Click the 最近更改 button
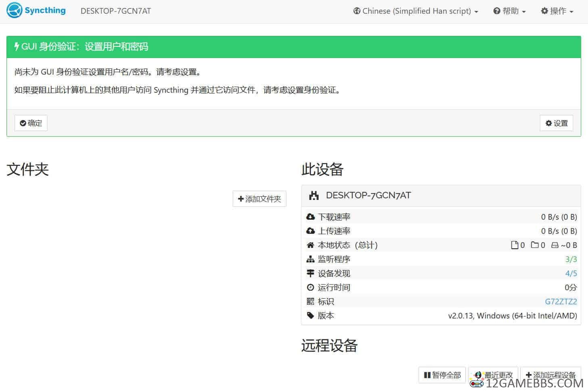Viewport: 588px width, 391px height. coord(493,375)
